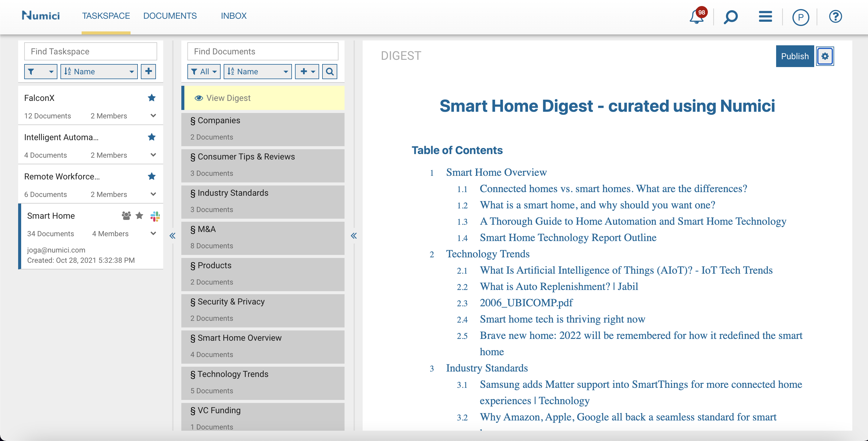Open Technology Trends contents link
This screenshot has width=868, height=441.
(487, 254)
